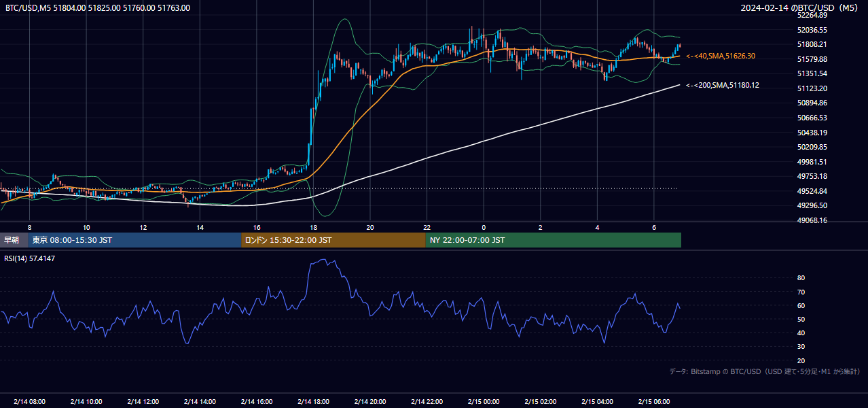Select the 東京 08:00-15:30 JST session bar
Screen dimensions: 868x408
[x=135, y=240]
